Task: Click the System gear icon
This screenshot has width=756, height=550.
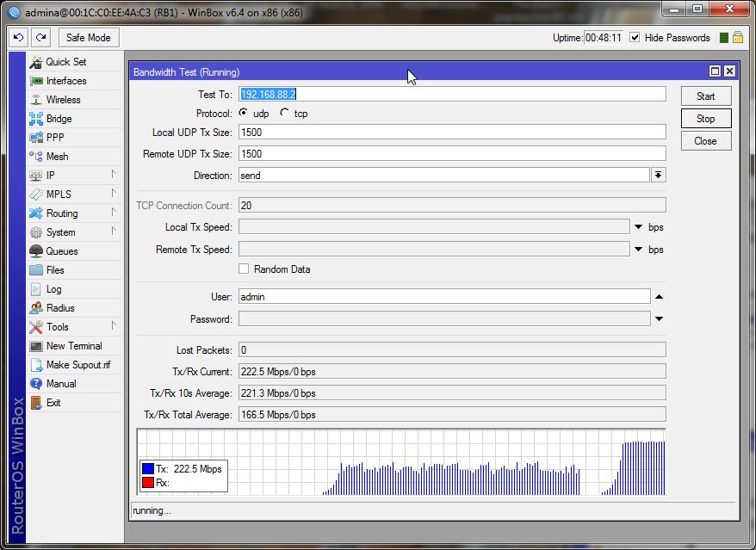Action: click(x=36, y=232)
